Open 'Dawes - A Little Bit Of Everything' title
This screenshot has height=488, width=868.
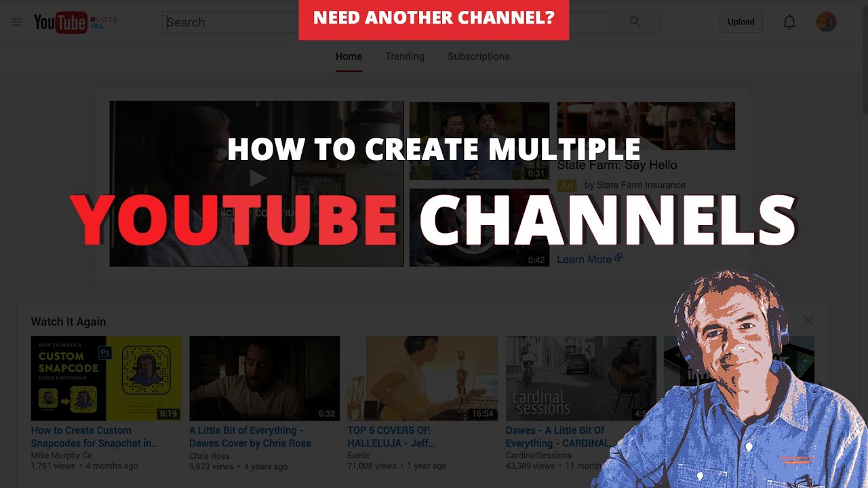click(557, 436)
